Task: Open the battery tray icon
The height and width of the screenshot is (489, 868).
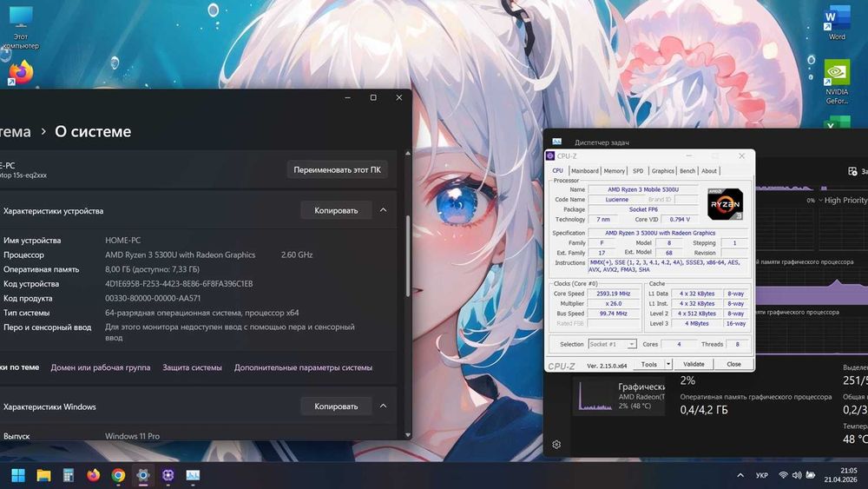Action: pos(811,475)
